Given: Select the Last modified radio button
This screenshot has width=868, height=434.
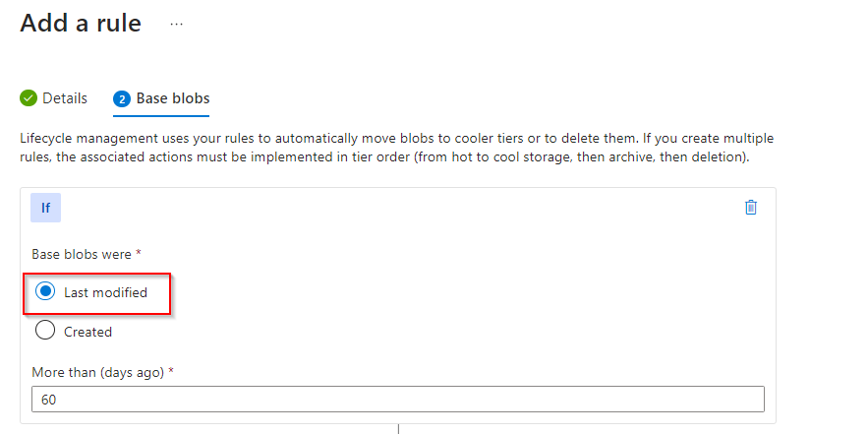Looking at the screenshot, I should point(44,292).
